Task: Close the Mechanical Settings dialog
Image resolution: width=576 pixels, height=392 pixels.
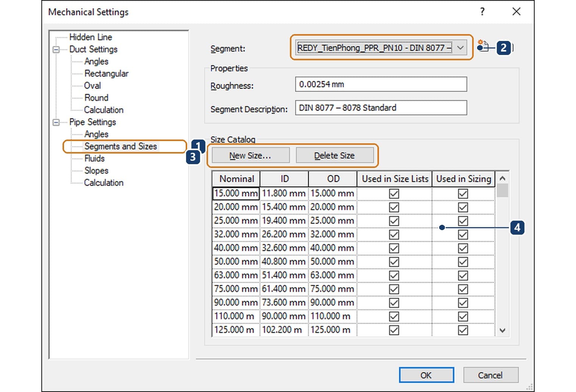Action: [x=516, y=12]
